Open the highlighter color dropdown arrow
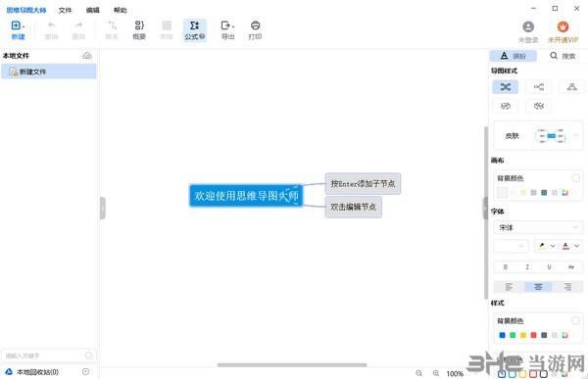This screenshot has height=379, width=588. click(x=553, y=246)
